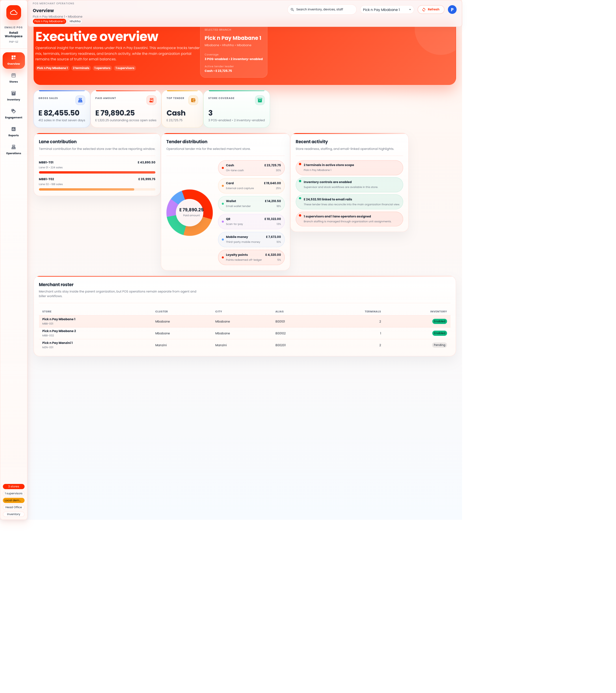Click the Store Coverage archive icon
Screen dimensions: 616x693
(x=260, y=100)
